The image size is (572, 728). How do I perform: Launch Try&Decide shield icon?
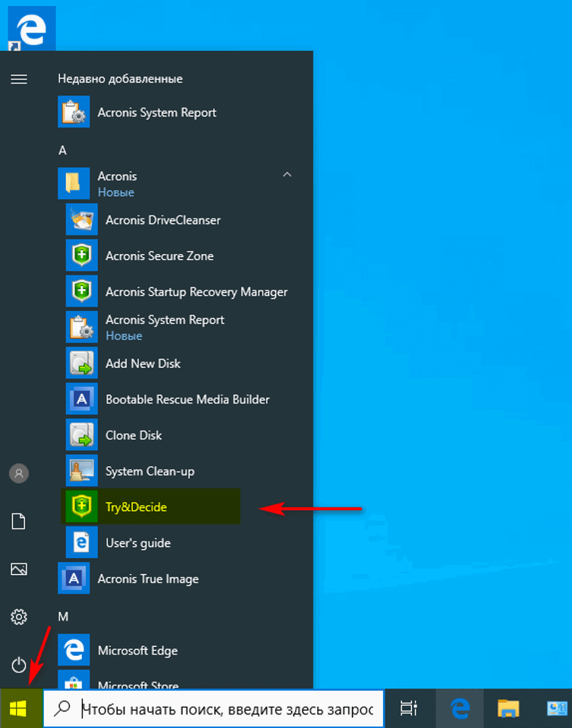click(x=82, y=506)
